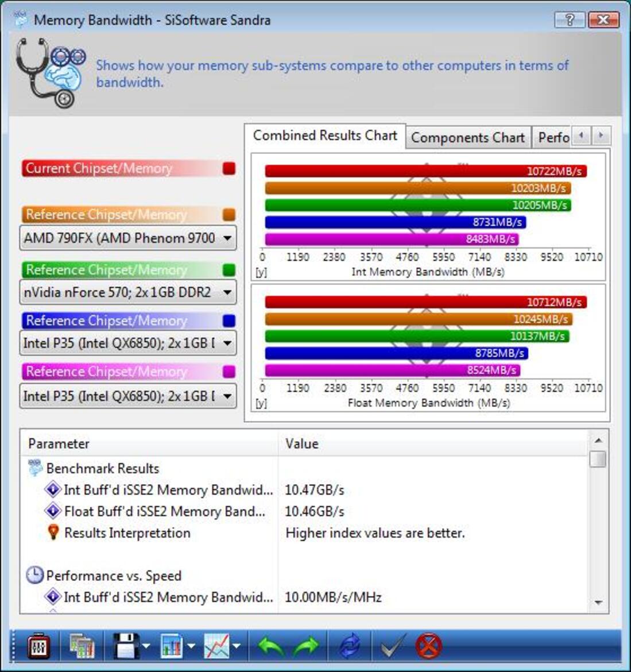Click the help question mark button
The width and height of the screenshot is (631, 672).
coord(570,20)
